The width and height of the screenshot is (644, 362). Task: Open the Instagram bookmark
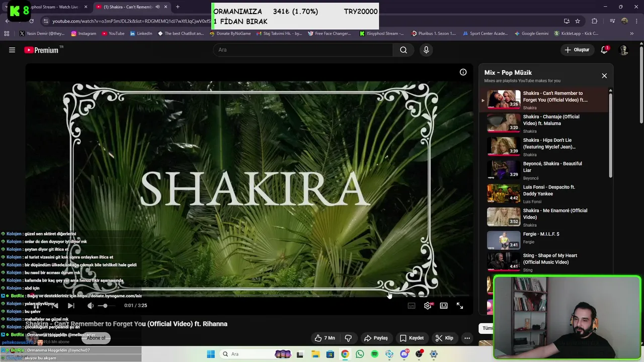(84, 34)
